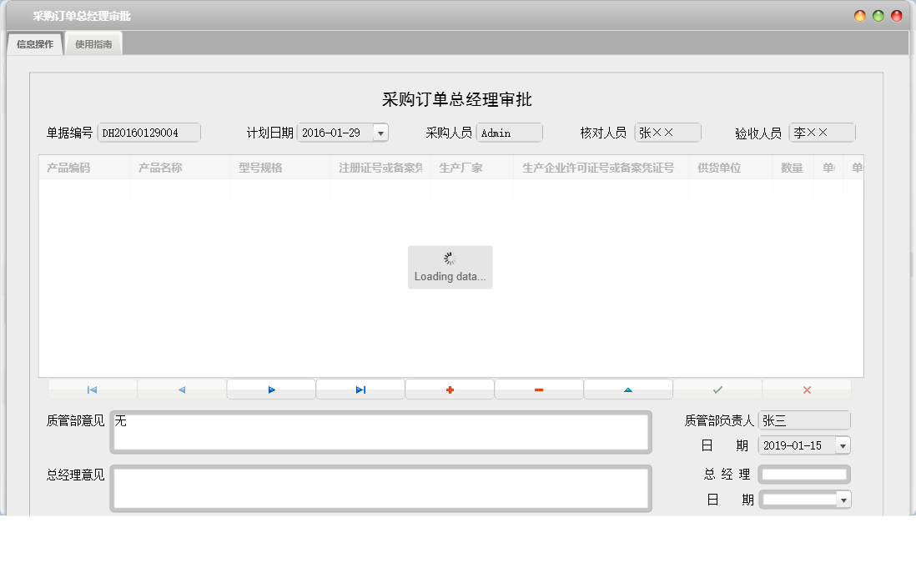
Task: Jump to the first record using navigation icon
Action: click(92, 389)
